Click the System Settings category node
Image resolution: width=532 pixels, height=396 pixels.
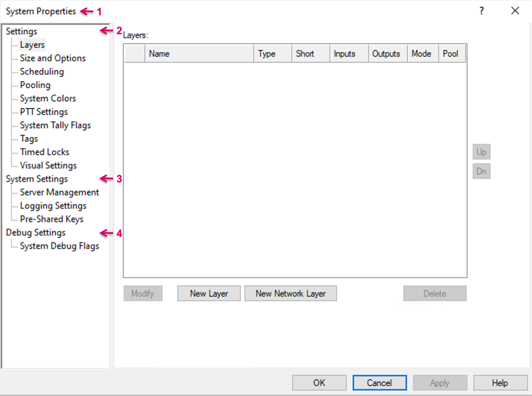click(37, 179)
